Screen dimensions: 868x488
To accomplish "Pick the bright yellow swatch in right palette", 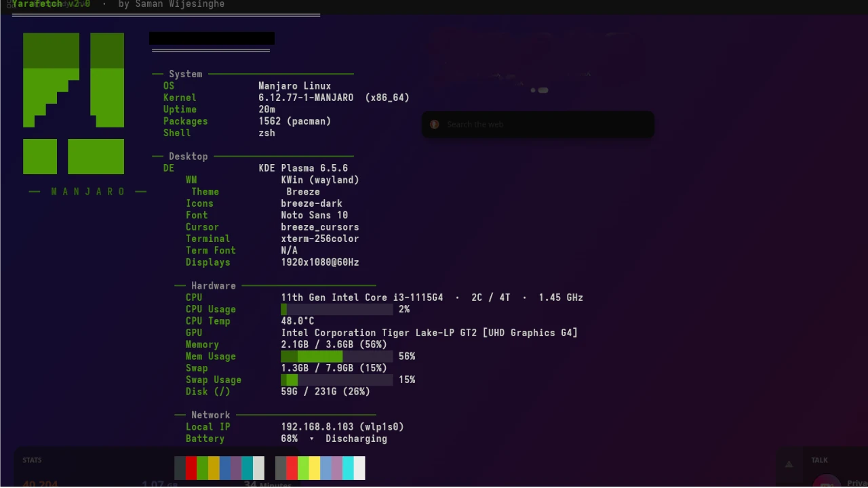I will coord(314,468).
